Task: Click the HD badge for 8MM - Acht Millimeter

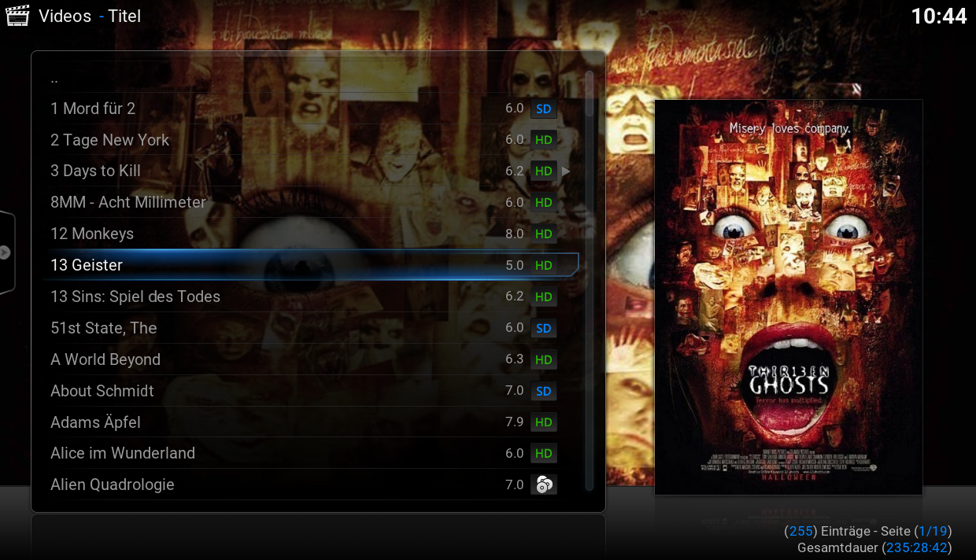Action: click(544, 203)
